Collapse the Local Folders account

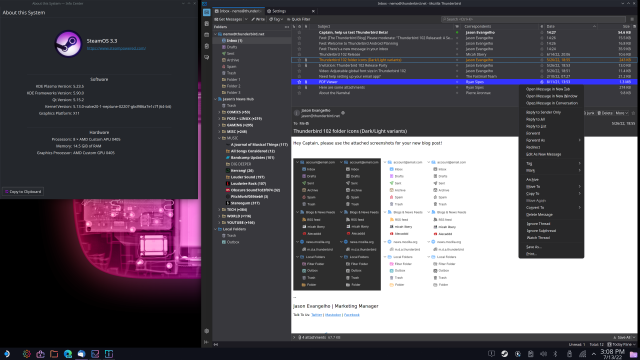pos(216,229)
